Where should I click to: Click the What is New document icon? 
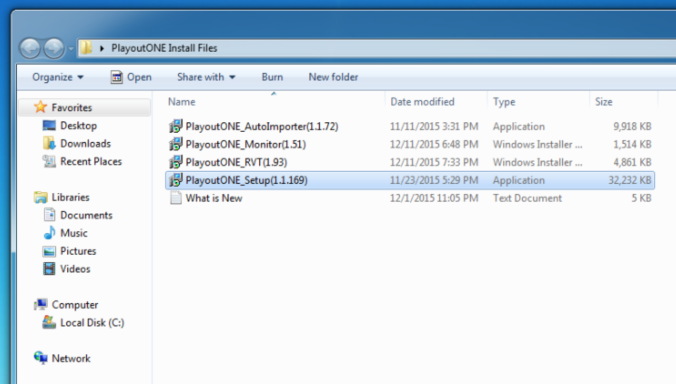[x=175, y=198]
